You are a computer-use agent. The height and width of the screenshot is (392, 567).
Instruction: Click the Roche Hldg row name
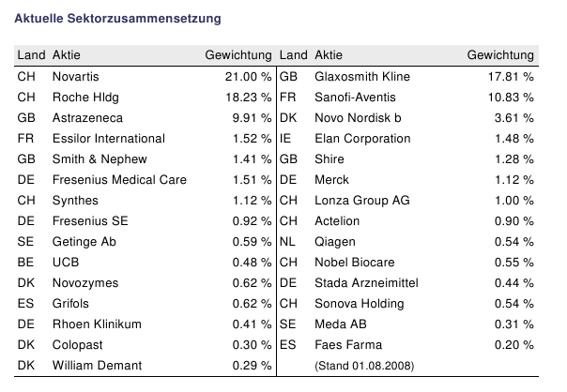[86, 97]
